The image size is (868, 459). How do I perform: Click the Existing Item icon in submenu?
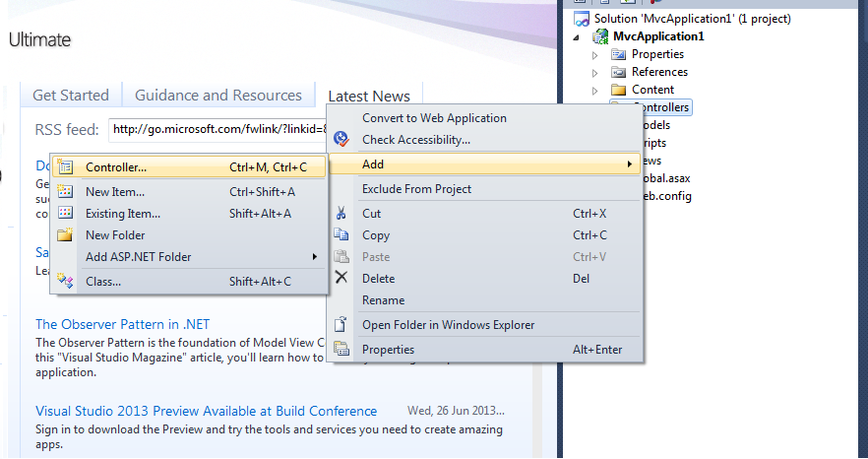[x=65, y=213]
